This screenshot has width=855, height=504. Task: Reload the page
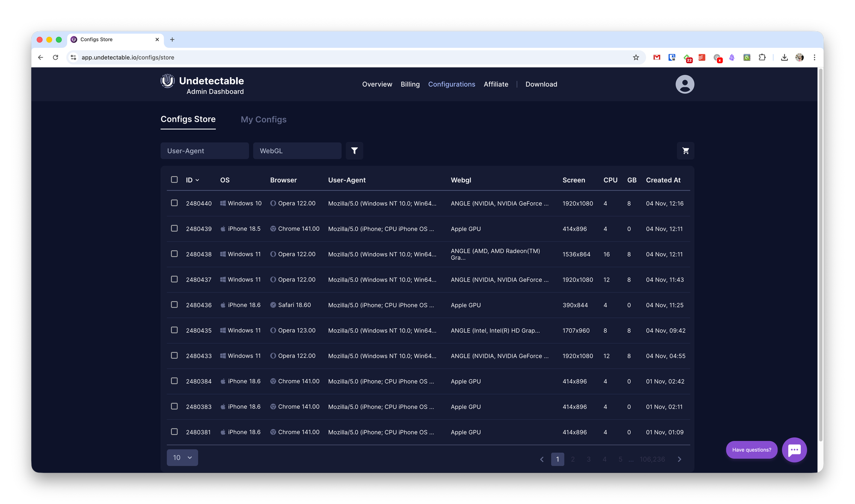pyautogui.click(x=56, y=57)
